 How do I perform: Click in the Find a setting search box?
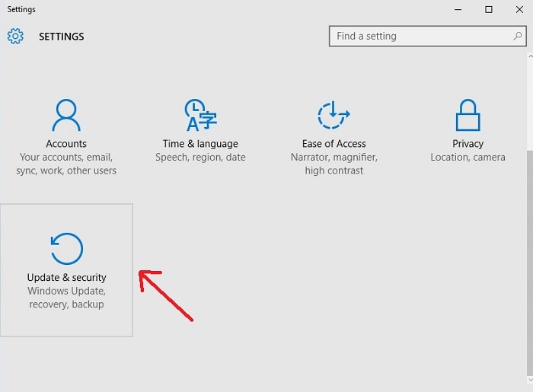[428, 36]
